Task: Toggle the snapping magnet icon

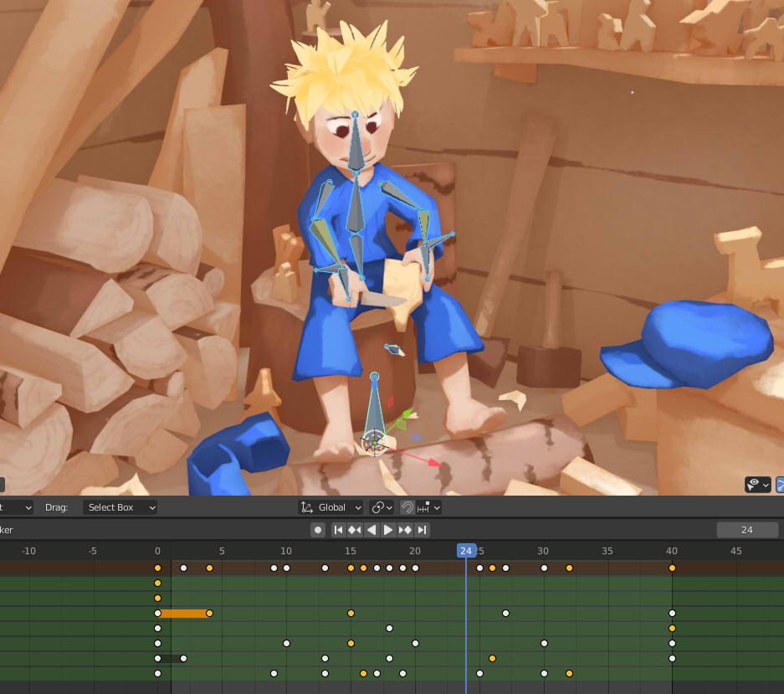Action: pos(407,507)
